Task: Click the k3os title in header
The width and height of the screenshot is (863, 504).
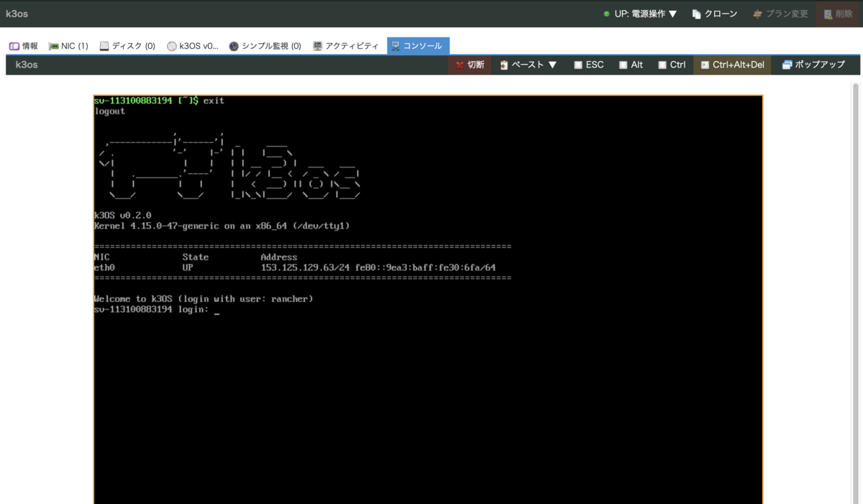Action: click(17, 14)
